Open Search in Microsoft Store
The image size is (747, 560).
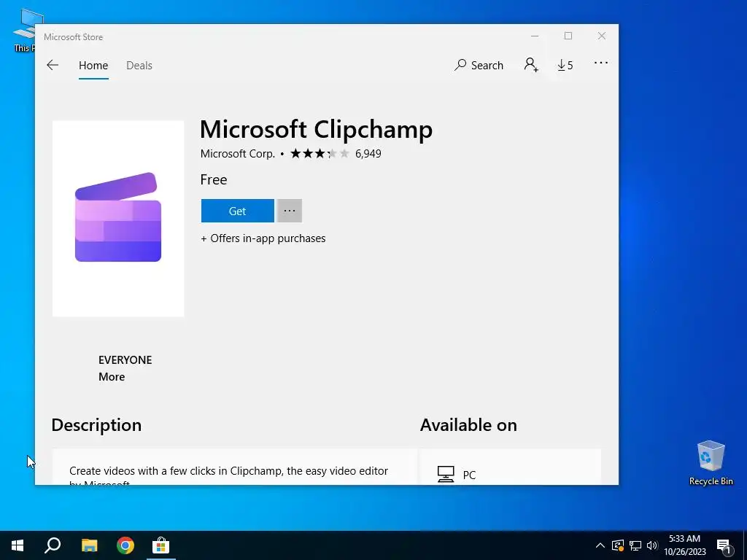coord(479,65)
